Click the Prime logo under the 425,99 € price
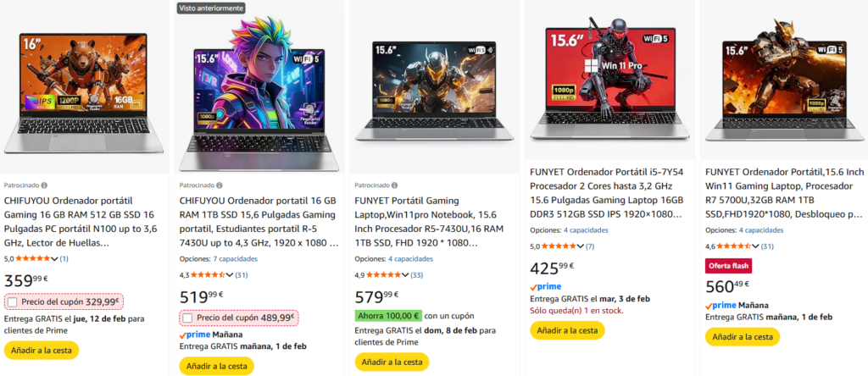This screenshot has width=868, height=376. [x=545, y=286]
